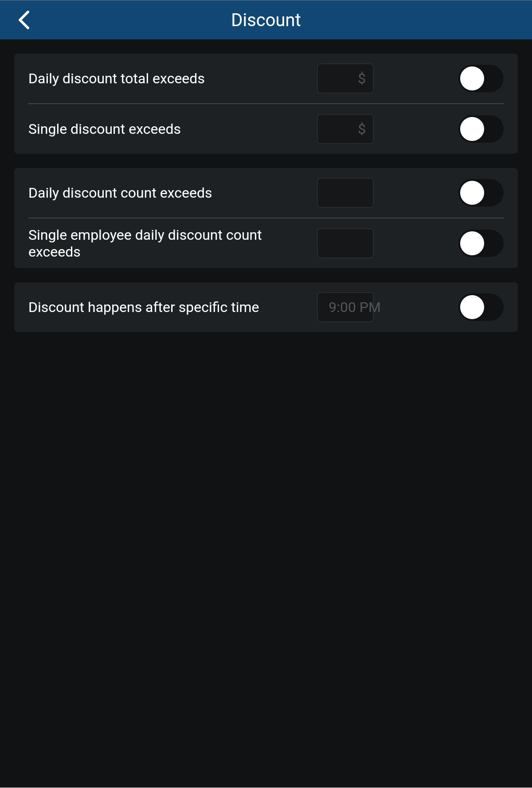This screenshot has height=788, width=532.
Task: Click the Single employee daily discount label
Action: [145, 243]
